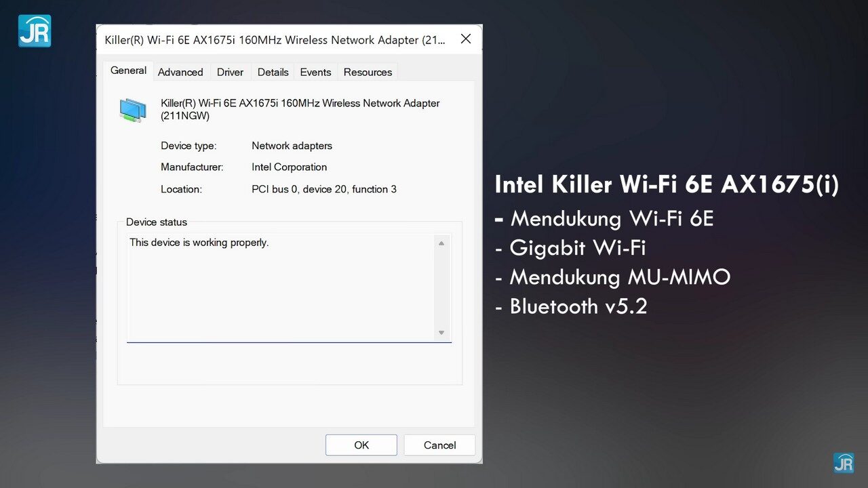
Task: Click the PCI bus location value
Action: [323, 189]
